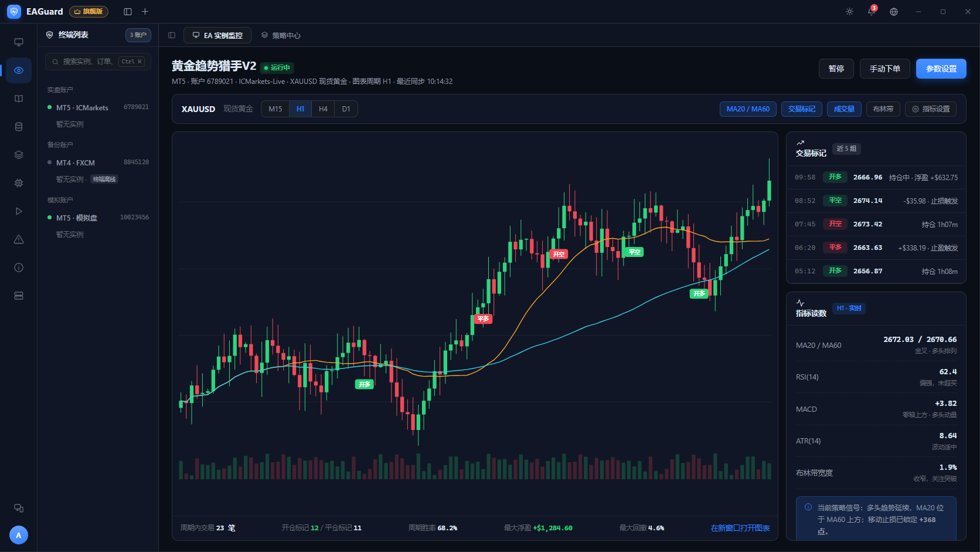The image size is (980, 552).
Task: Click the 近 5 组 badge
Action: (846, 149)
